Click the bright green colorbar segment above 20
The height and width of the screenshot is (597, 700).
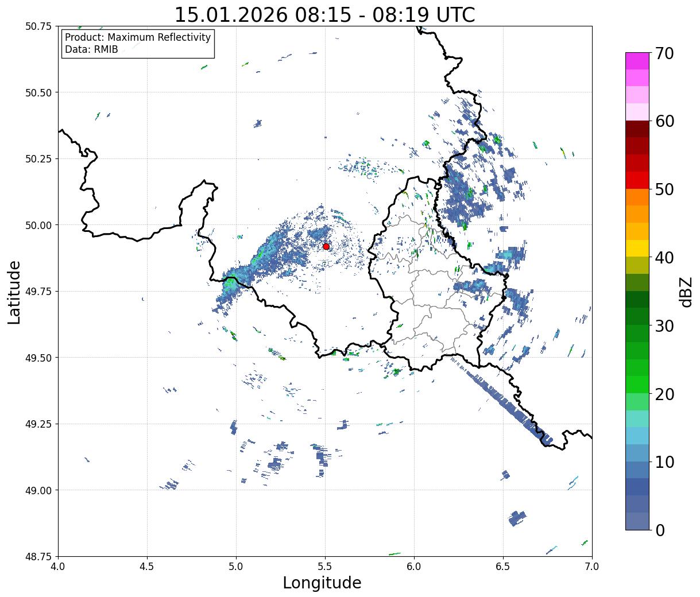coord(637,385)
